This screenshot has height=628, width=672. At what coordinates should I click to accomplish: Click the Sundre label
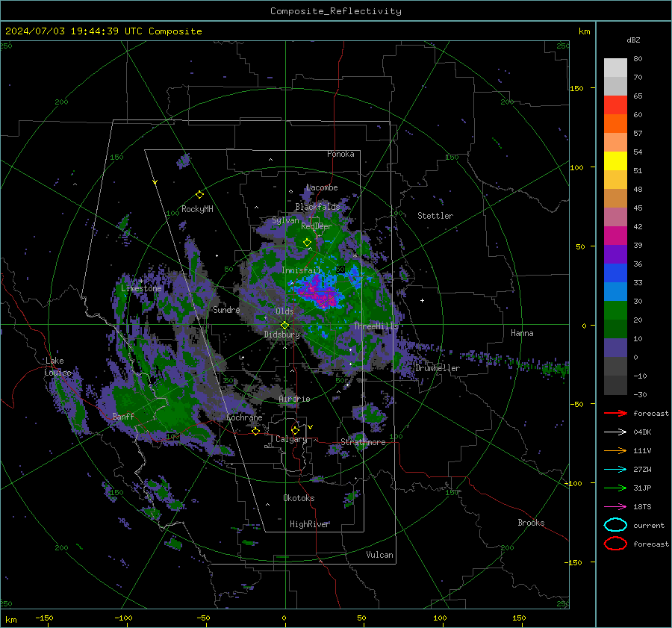pos(226,309)
